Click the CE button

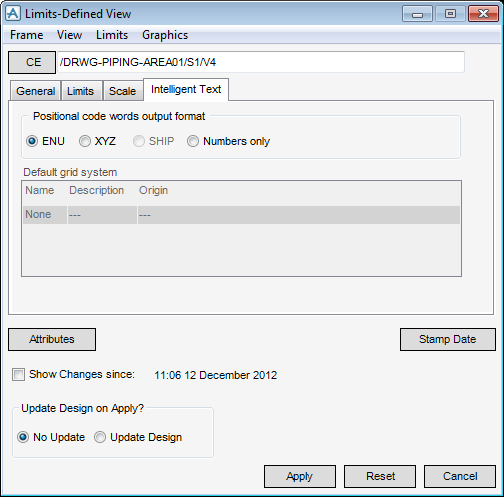click(32, 62)
